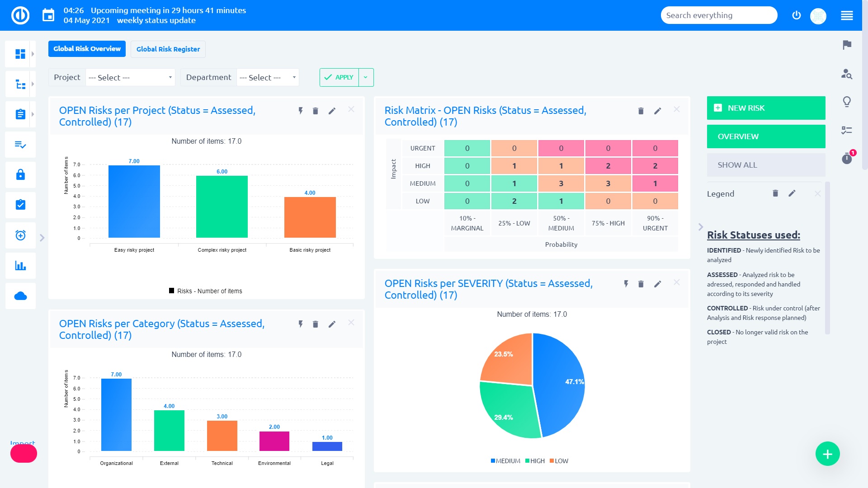The image size is (868, 488).
Task: Click the stopwatch icon with notification badge
Action: coord(847,159)
